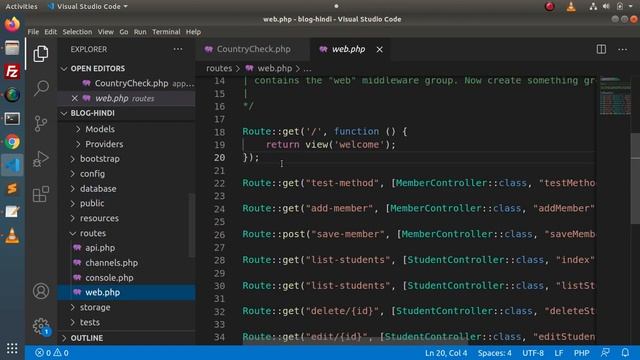
Task: Open channels.php in routes folder
Action: 111,263
